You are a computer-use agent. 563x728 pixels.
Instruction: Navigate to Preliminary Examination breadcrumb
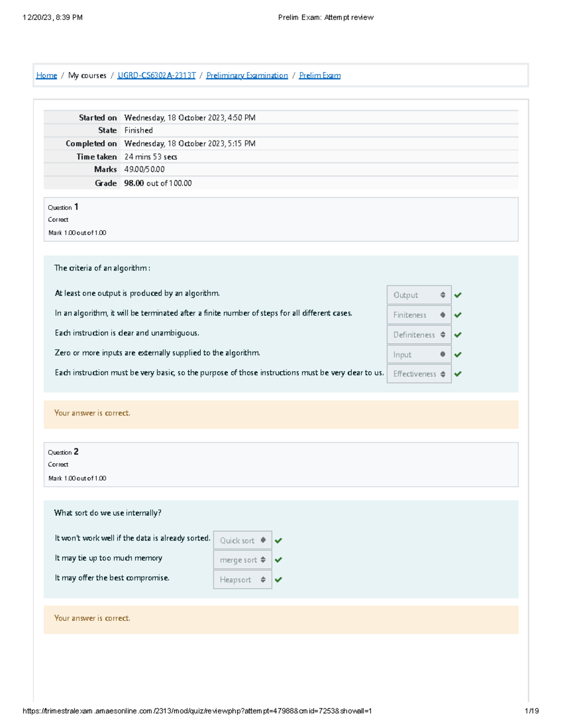pos(247,75)
